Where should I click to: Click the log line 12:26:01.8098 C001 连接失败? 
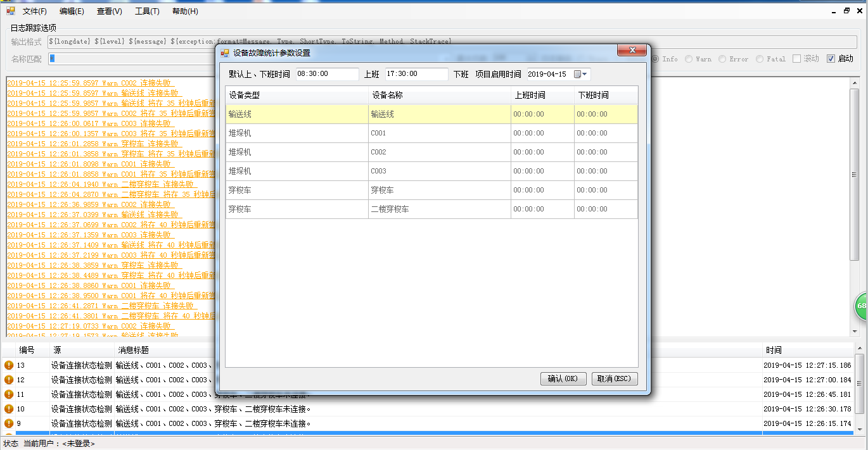(91, 164)
